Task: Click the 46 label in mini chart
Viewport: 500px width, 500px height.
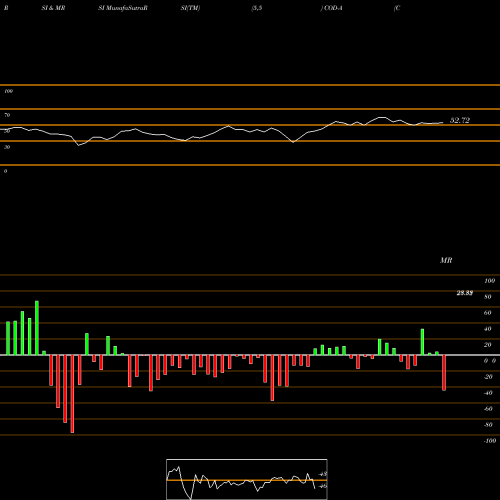Action: 323,486
